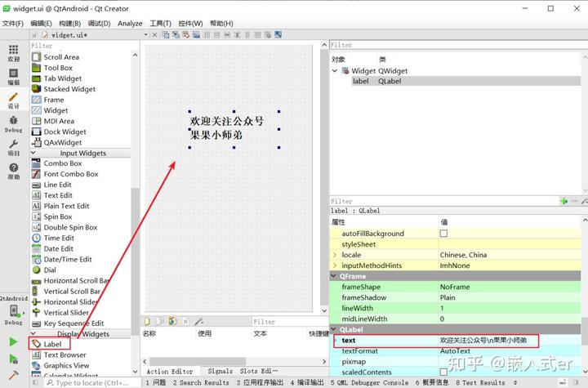This screenshot has height=388, width=588.
Task: Click the property editor Filter field
Action: pyautogui.click(x=444, y=201)
